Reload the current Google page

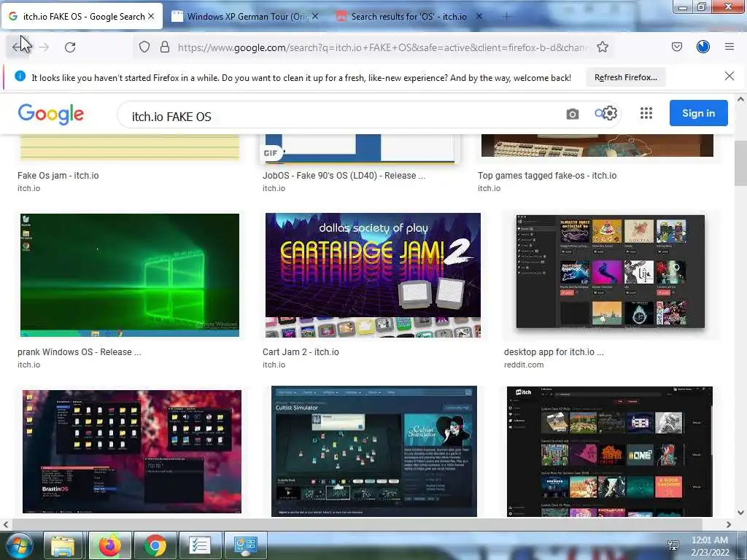[x=70, y=47]
